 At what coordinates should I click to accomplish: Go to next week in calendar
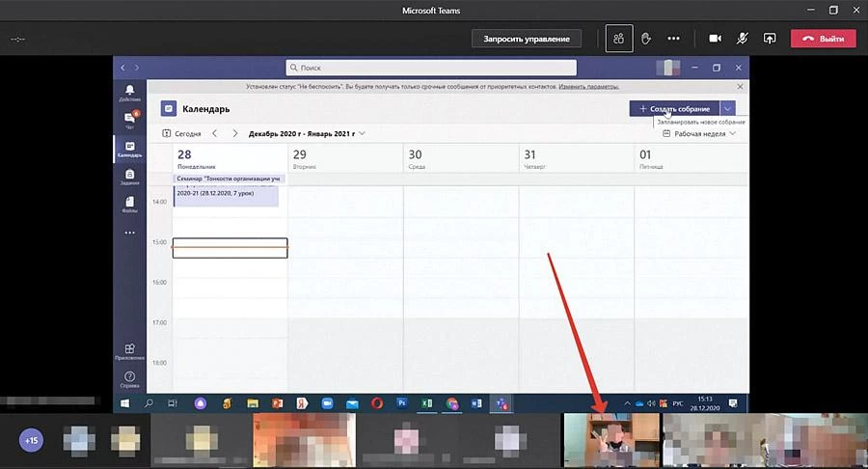(235, 133)
